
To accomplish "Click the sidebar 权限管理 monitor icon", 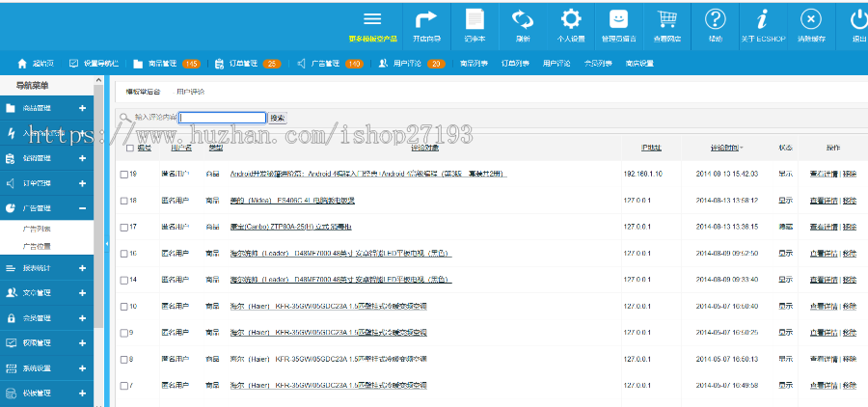I will pyautogui.click(x=11, y=343).
